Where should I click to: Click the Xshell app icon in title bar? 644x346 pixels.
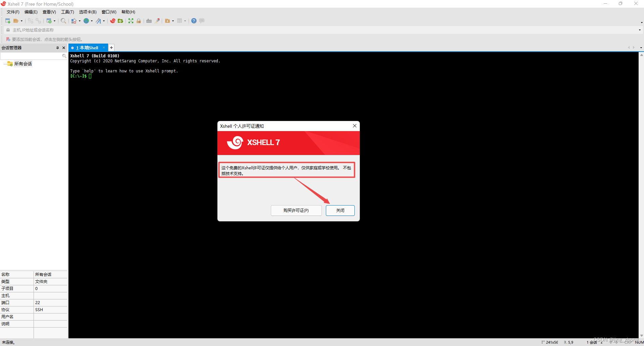tap(3, 4)
